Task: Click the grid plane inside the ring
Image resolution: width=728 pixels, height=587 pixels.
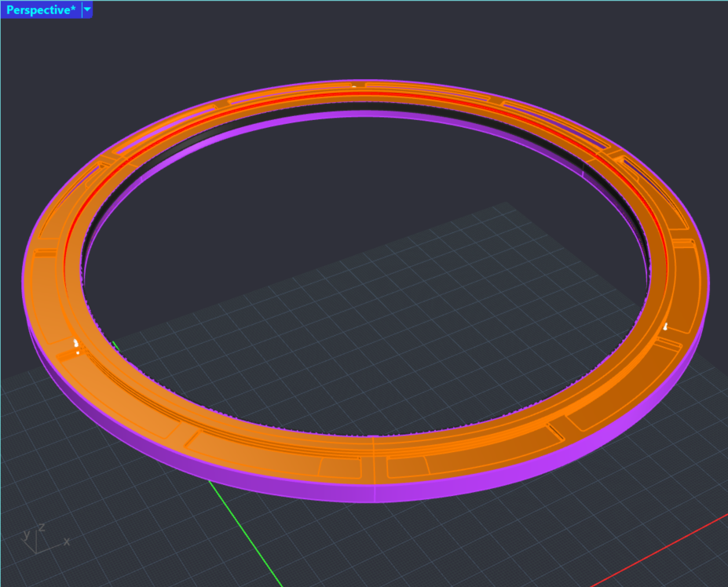Action: 369,314
